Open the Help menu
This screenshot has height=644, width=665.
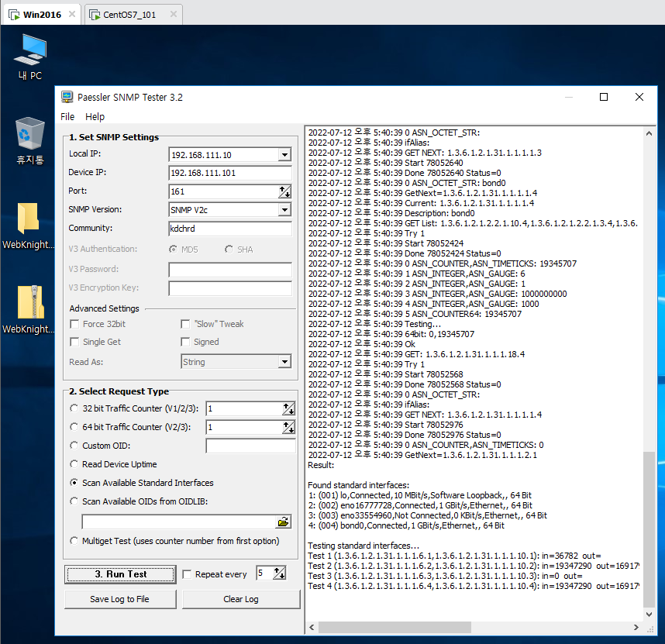[95, 116]
